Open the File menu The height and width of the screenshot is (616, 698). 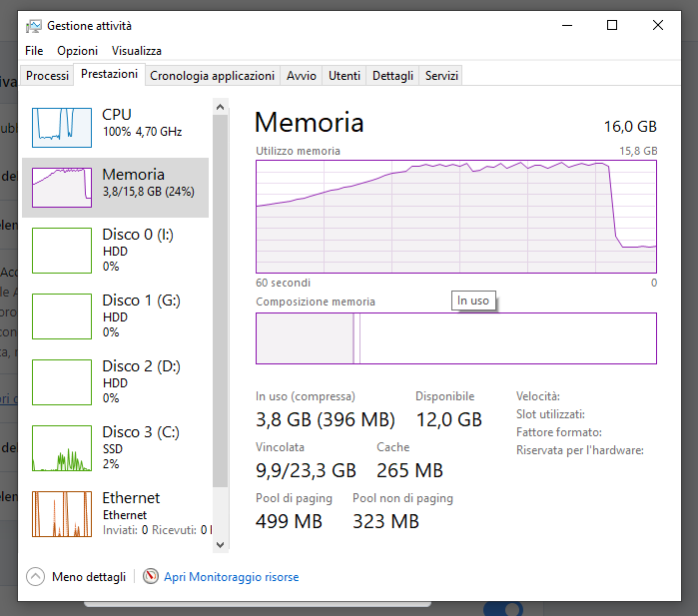tap(34, 51)
